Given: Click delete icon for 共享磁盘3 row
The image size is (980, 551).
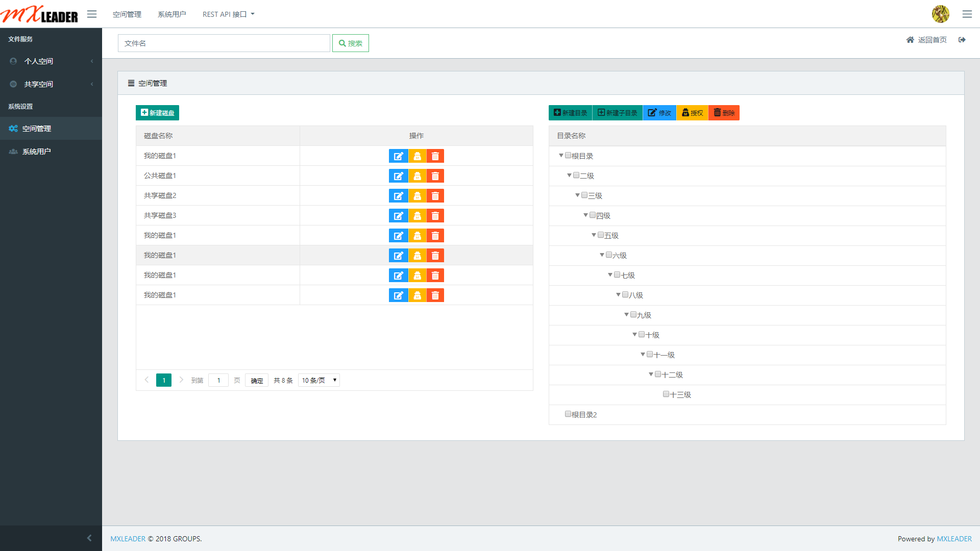Looking at the screenshot, I should point(435,216).
